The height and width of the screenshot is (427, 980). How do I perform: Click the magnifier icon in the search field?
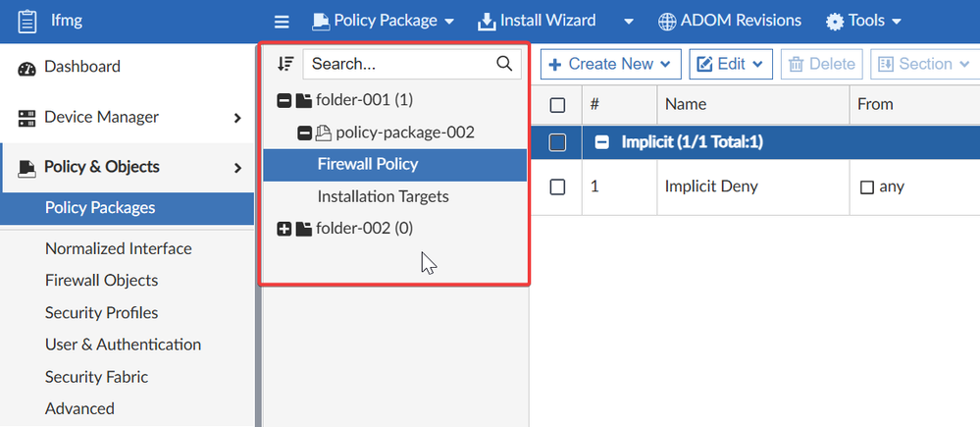click(504, 64)
